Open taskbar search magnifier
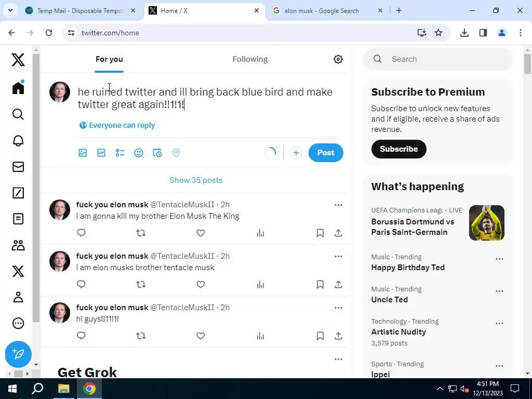This screenshot has width=532, height=399. coord(37,389)
